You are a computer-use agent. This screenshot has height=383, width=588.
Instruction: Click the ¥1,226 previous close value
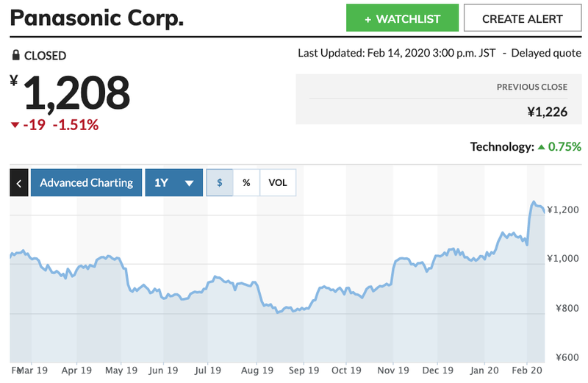(x=548, y=112)
